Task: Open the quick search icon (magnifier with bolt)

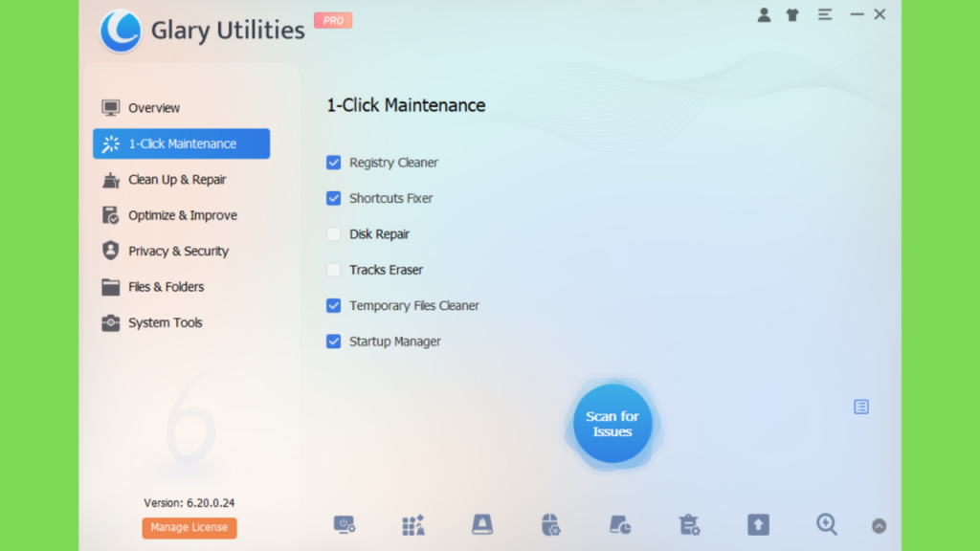Action: [x=827, y=525]
